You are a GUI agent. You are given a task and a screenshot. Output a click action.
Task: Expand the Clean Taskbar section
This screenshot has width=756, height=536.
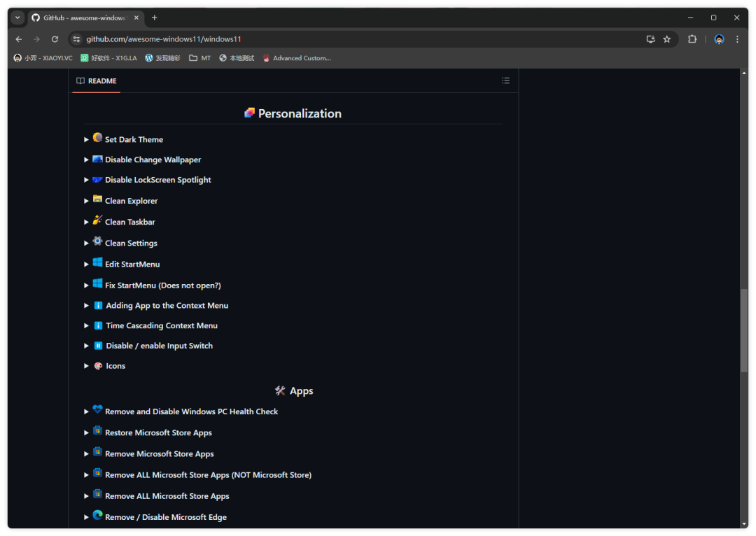click(x=86, y=222)
